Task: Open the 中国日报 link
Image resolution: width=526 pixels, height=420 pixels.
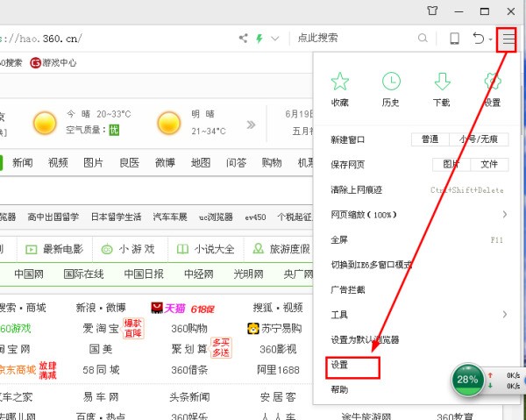Action: click(144, 274)
